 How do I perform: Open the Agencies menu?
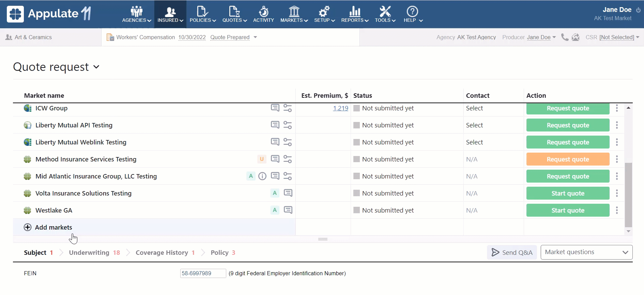(x=137, y=14)
